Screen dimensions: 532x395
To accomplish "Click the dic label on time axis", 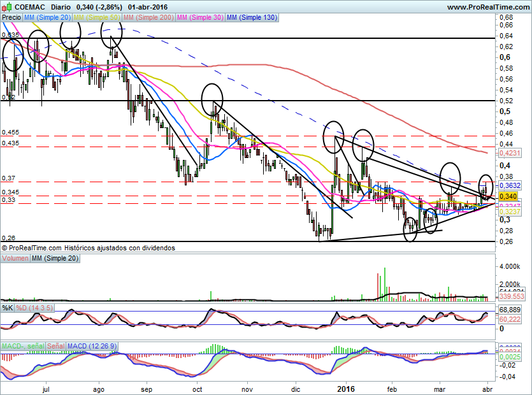I will coord(296,389).
